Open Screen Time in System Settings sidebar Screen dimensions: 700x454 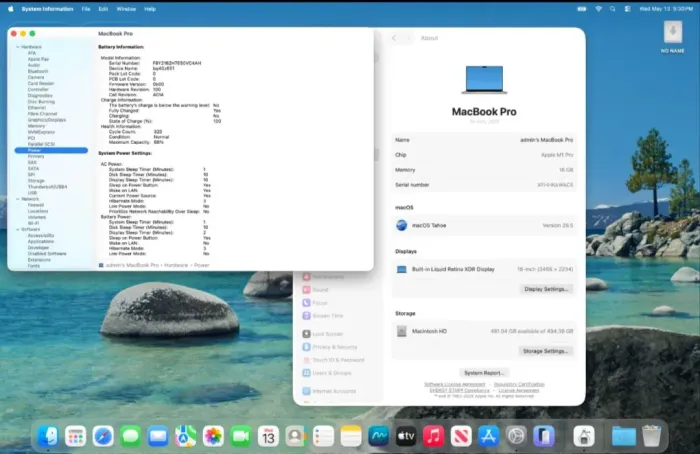323,316
